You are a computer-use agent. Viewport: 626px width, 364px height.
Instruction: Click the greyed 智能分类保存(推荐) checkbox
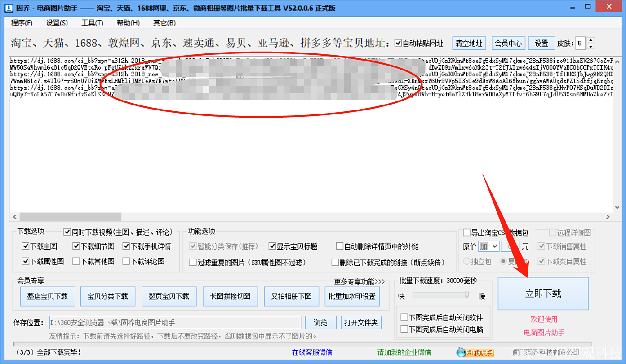pos(193,246)
